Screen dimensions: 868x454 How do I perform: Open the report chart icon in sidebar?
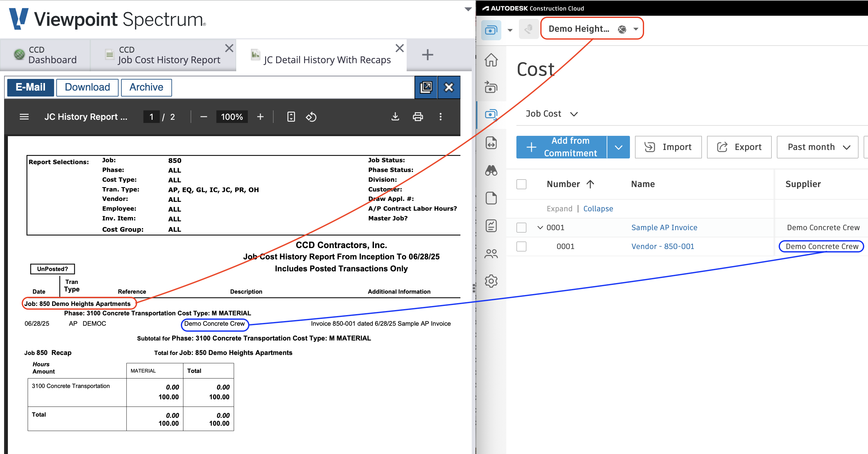click(x=491, y=226)
